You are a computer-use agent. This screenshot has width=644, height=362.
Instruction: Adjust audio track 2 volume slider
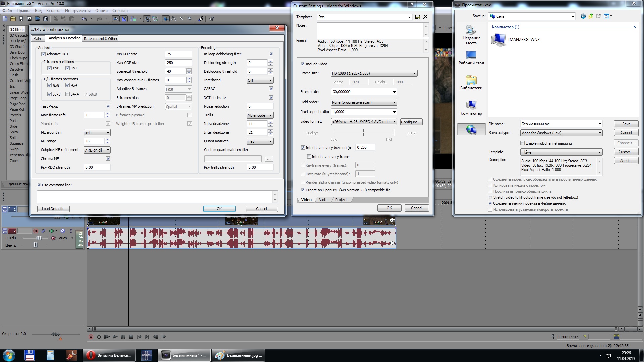click(39, 238)
